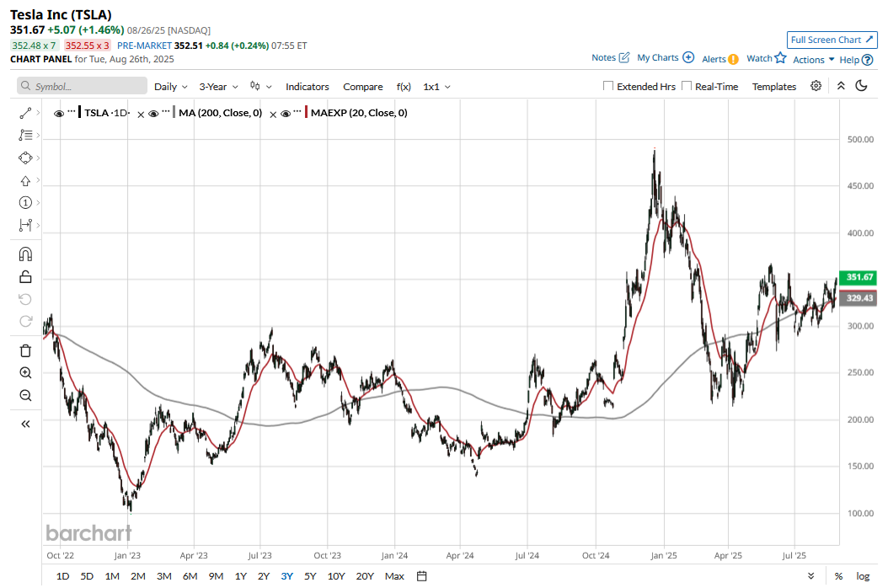893x588 pixels.
Task: Open the Fibonacci retracement tools icon
Action: click(25, 135)
